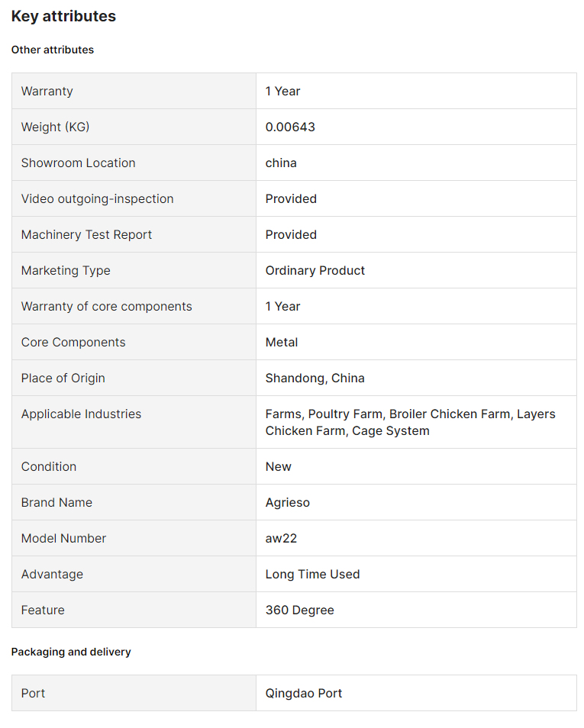This screenshot has height=728, width=584.
Task: Click the Long Time Used advantage value
Action: (x=313, y=575)
